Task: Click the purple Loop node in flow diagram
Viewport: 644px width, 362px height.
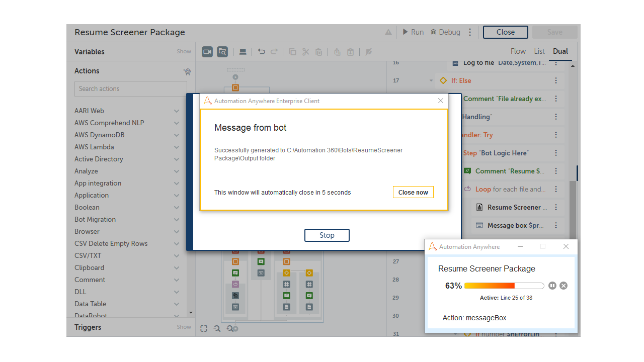Action: tap(235, 284)
